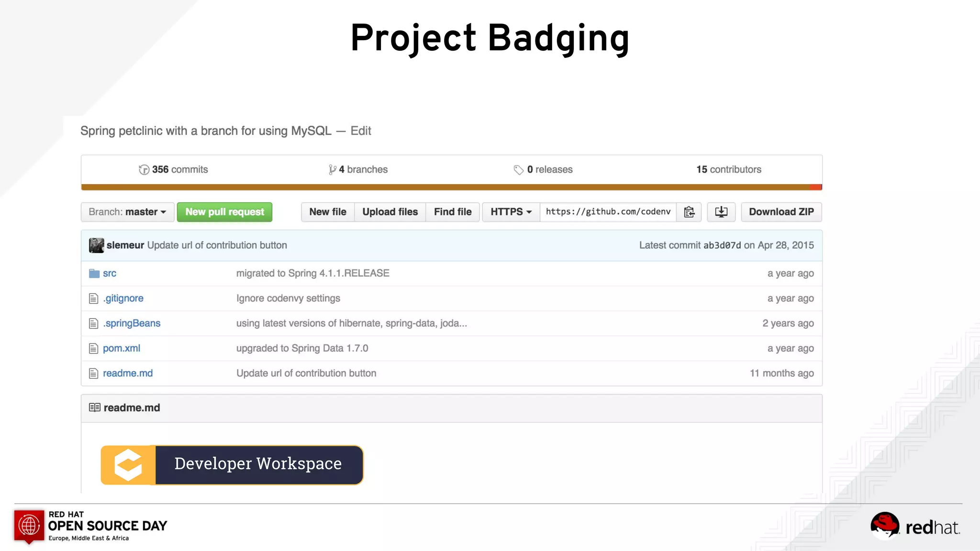980x551 pixels.
Task: Click 'upgraded to Spring Data 1.7.0' message
Action: (x=302, y=348)
